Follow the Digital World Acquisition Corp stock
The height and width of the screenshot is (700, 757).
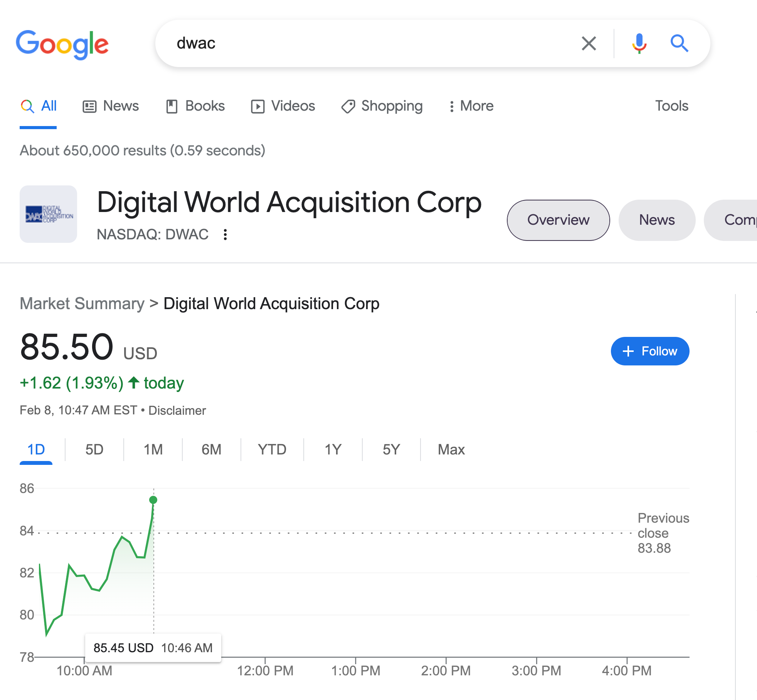pyautogui.click(x=650, y=351)
